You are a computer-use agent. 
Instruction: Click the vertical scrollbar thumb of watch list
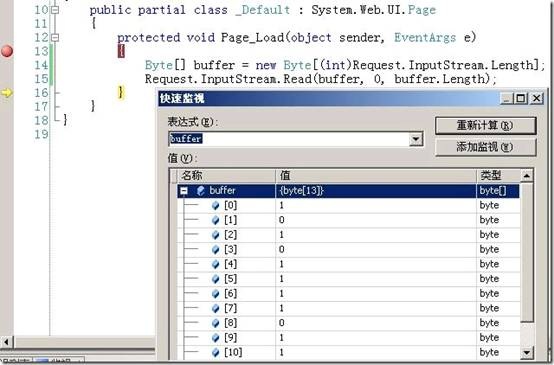[527, 253]
